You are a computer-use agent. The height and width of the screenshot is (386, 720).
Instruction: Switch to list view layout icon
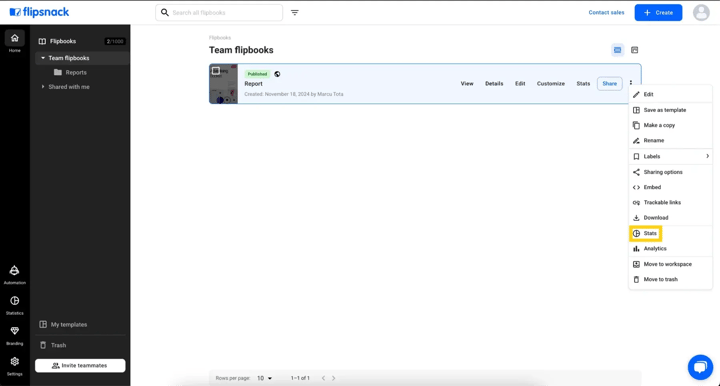point(618,50)
